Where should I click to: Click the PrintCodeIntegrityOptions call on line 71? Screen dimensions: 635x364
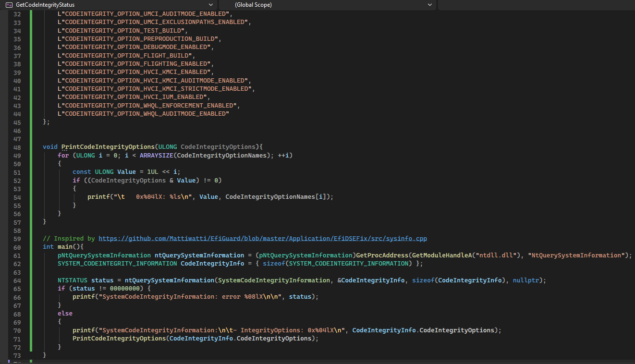pos(119,339)
